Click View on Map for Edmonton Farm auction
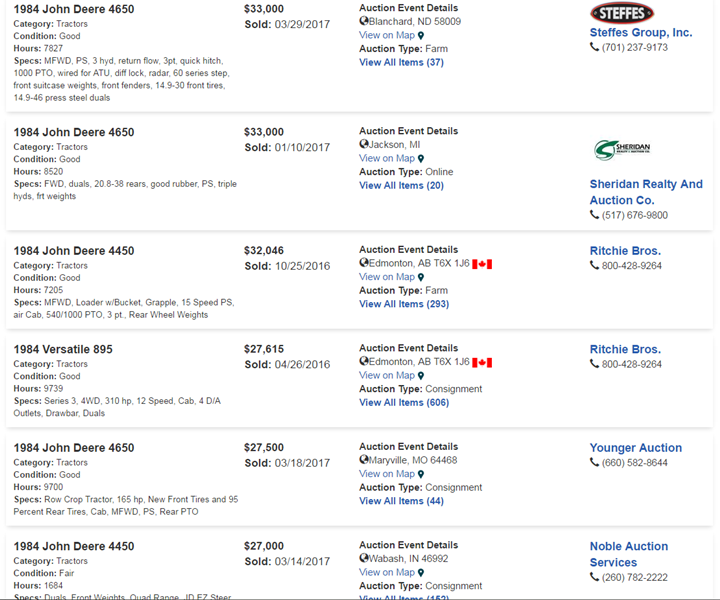Image resolution: width=720 pixels, height=600 pixels. coord(387,277)
